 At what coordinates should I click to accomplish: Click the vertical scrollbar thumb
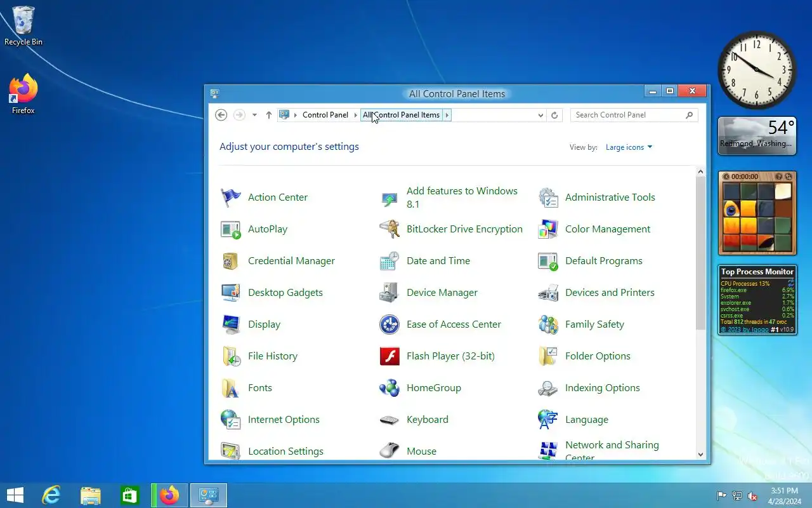700,253
